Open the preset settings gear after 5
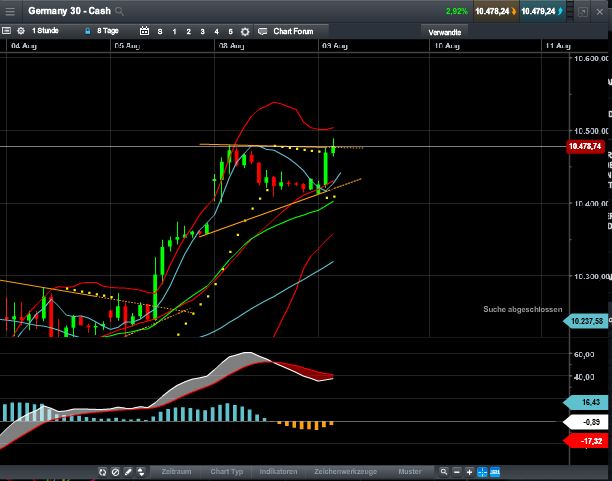This screenshot has width=612, height=481. tap(245, 32)
